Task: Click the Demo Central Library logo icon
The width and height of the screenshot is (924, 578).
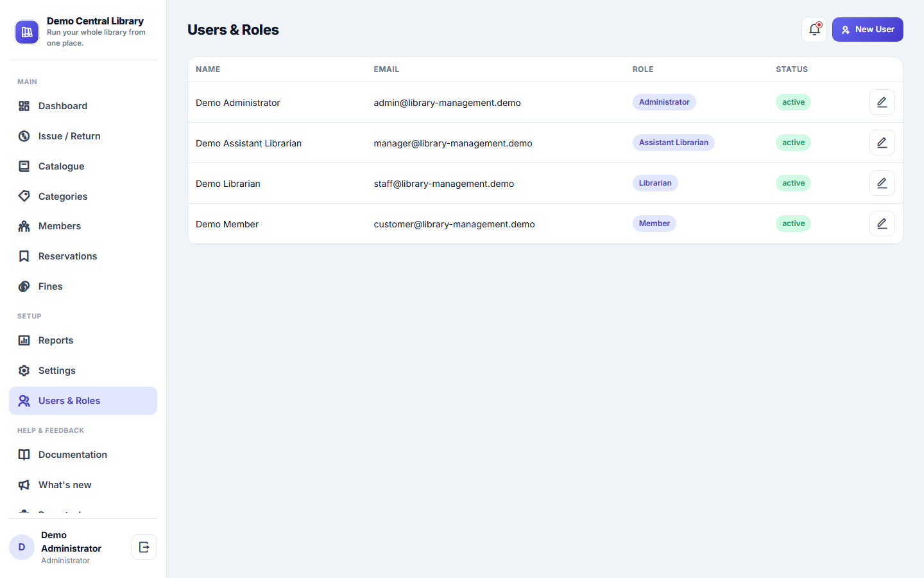Action: click(x=27, y=32)
